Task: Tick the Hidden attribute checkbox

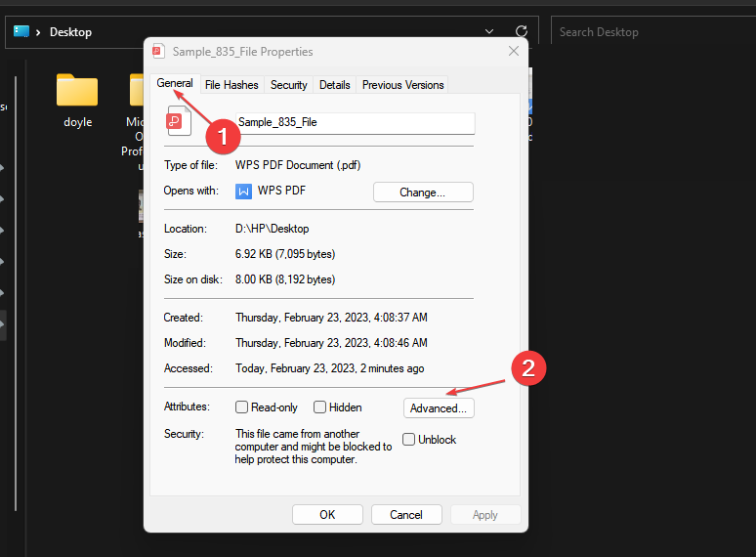Action: pos(319,407)
